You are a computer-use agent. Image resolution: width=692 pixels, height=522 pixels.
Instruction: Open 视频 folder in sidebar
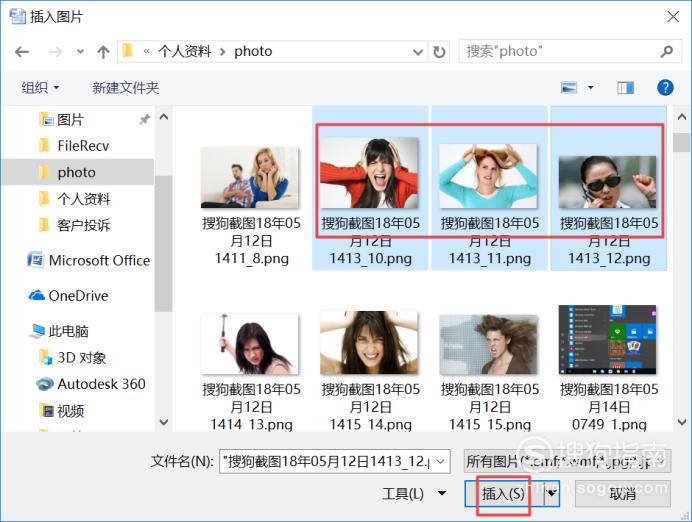[71, 411]
